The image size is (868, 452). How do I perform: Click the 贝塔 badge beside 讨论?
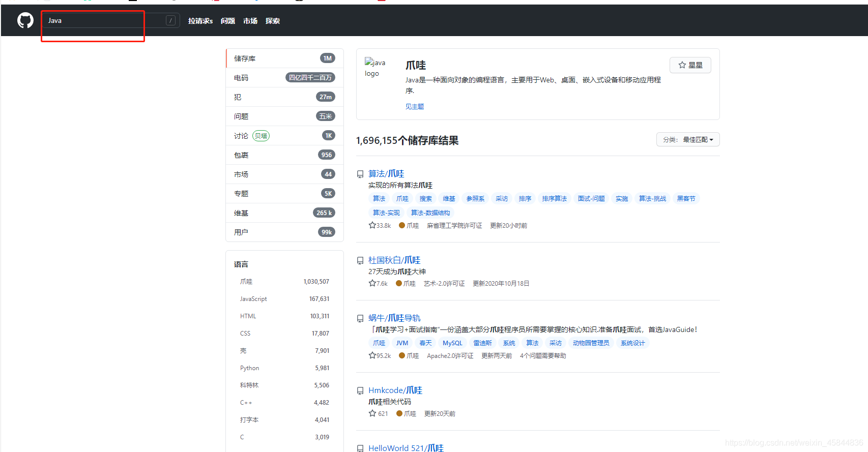(261, 136)
